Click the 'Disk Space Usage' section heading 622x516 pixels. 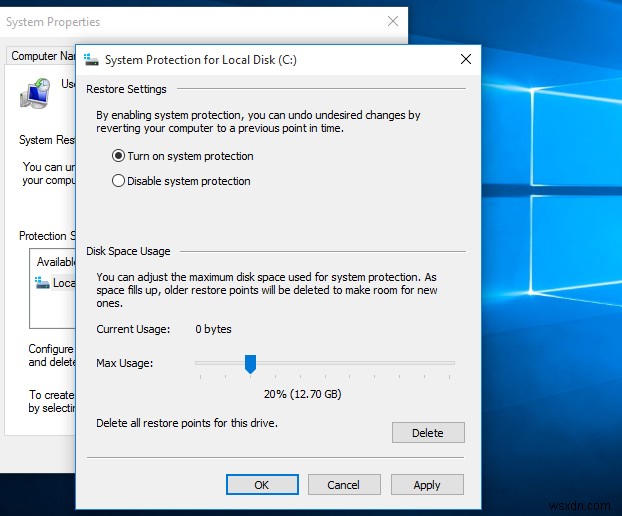(128, 251)
